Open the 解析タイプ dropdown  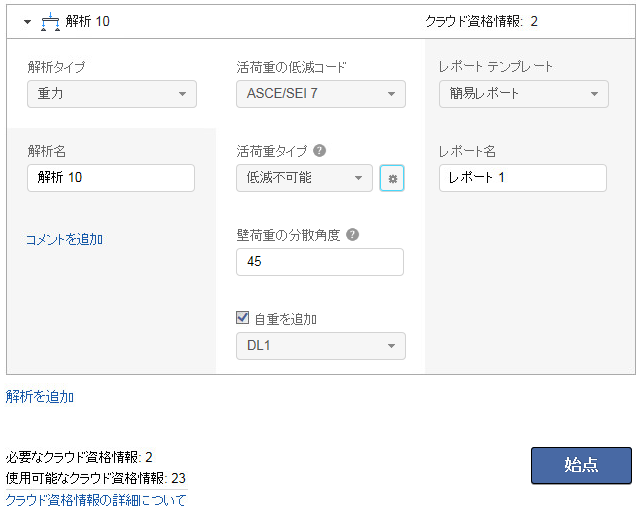[112, 94]
